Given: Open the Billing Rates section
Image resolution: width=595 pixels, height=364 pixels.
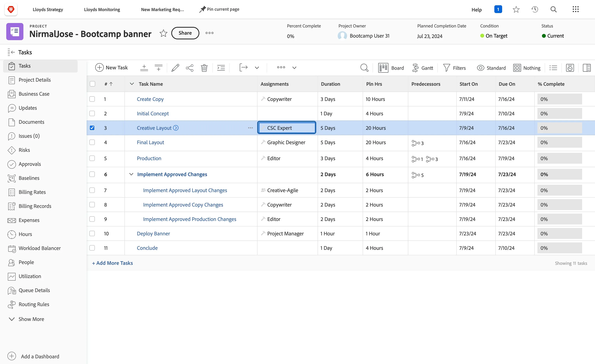Looking at the screenshot, I should click(32, 192).
